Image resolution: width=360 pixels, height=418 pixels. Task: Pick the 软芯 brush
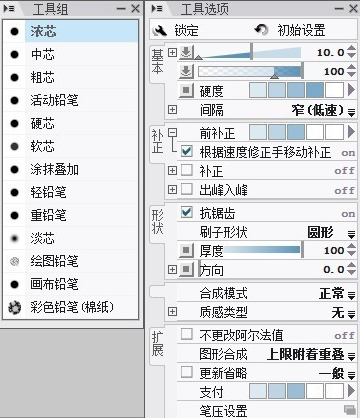point(71,146)
